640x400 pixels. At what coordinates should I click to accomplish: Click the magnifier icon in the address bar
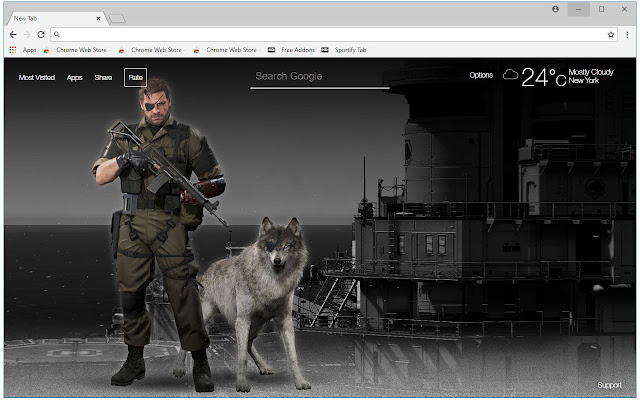click(x=57, y=35)
